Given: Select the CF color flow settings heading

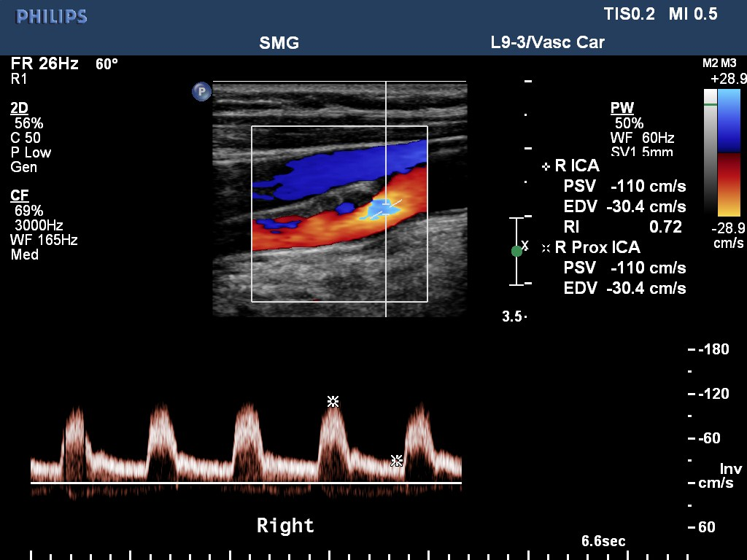Looking at the screenshot, I should [19, 195].
